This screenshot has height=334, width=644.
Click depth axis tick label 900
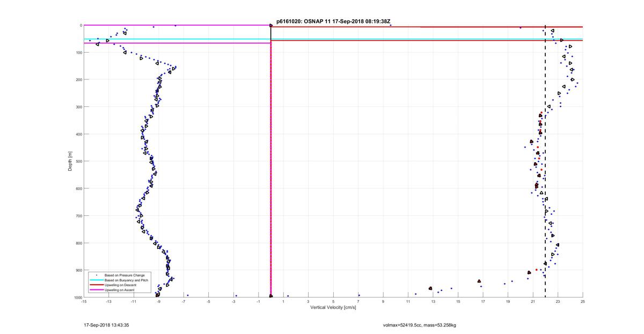click(78, 270)
